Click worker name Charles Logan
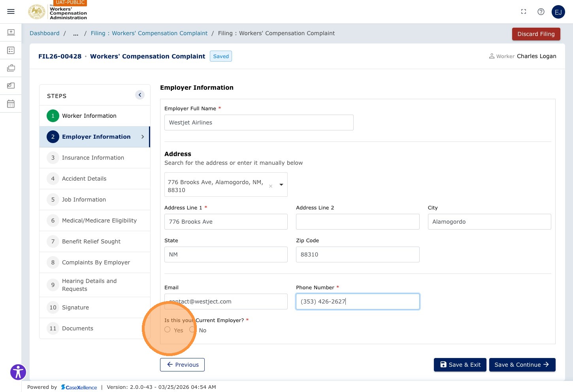 coord(536,56)
